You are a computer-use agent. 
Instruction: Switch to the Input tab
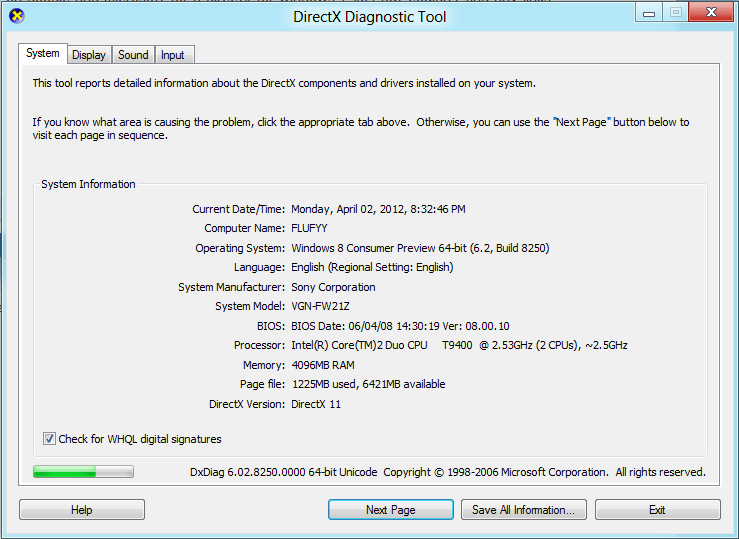tap(172, 55)
